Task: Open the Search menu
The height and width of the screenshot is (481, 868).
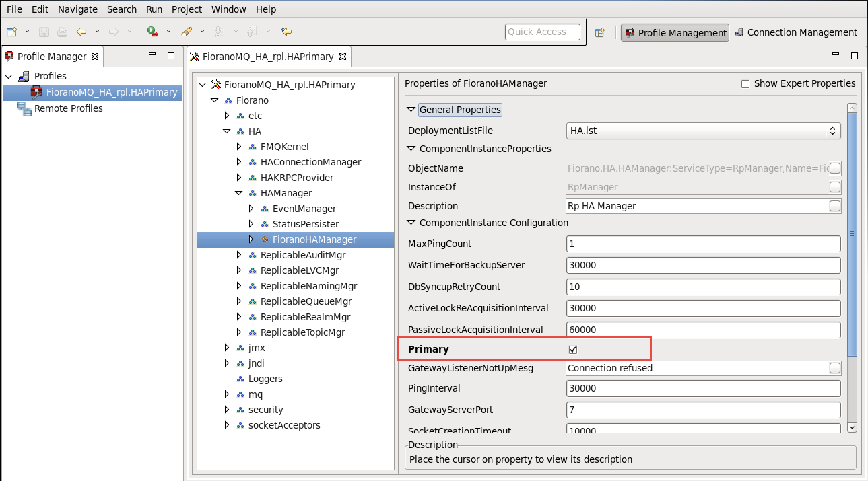Action: pyautogui.click(x=122, y=9)
